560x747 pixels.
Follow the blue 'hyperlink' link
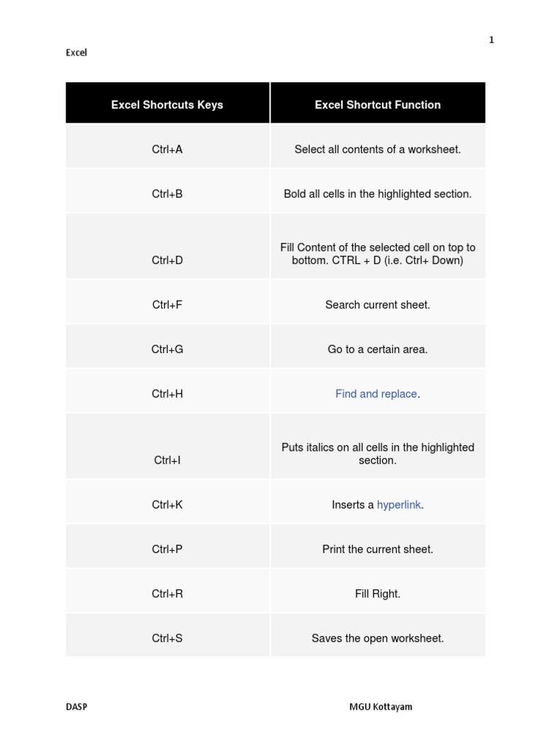click(x=399, y=505)
